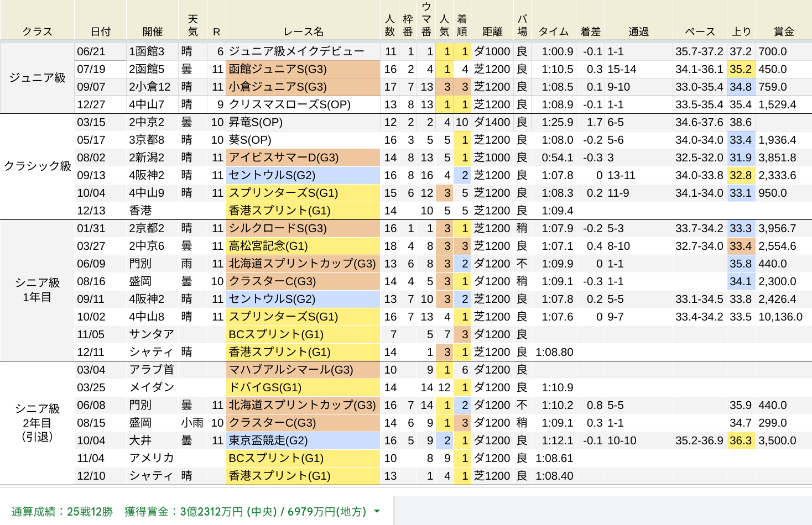
Task: Click the ジュニア級 class cell
Action: [37, 78]
